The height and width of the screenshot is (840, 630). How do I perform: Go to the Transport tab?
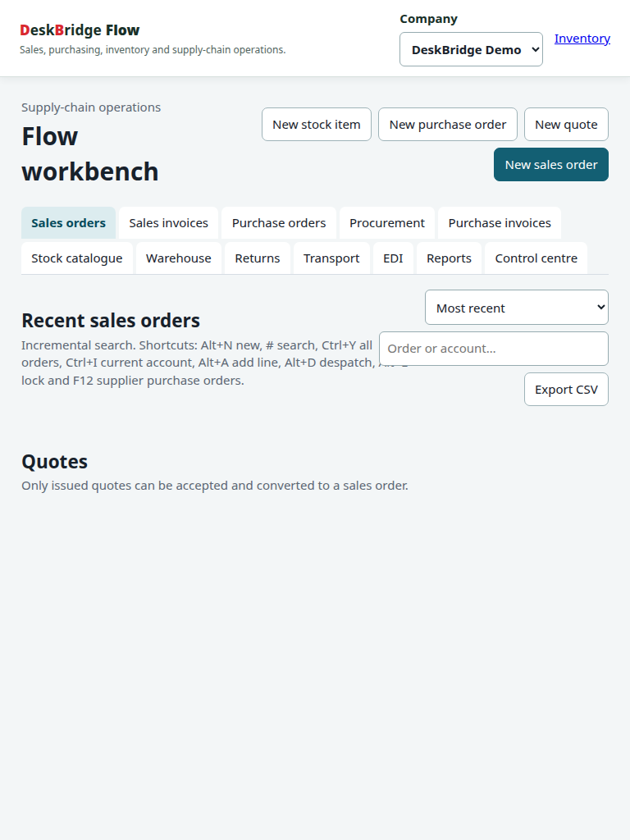coord(331,258)
